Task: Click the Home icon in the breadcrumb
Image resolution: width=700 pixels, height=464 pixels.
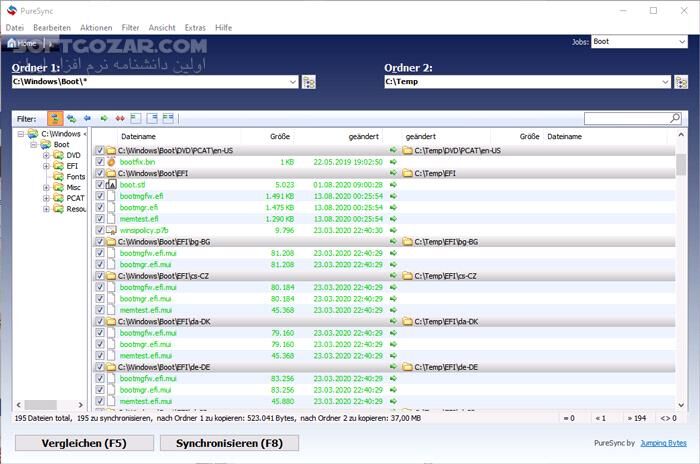Action: (12, 43)
